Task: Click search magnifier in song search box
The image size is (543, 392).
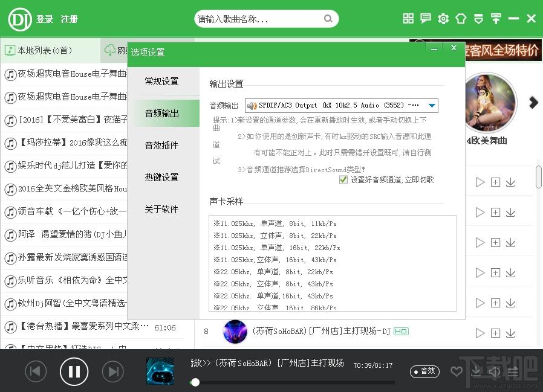Action: tap(328, 19)
